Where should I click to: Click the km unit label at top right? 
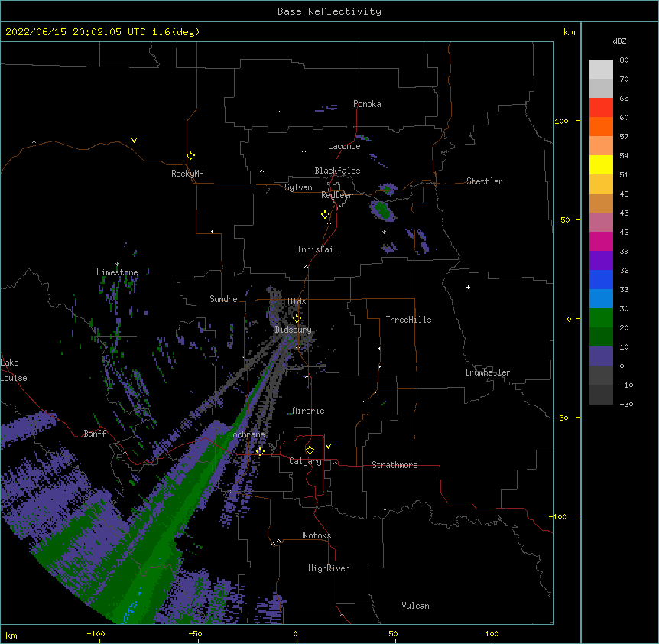(x=570, y=32)
